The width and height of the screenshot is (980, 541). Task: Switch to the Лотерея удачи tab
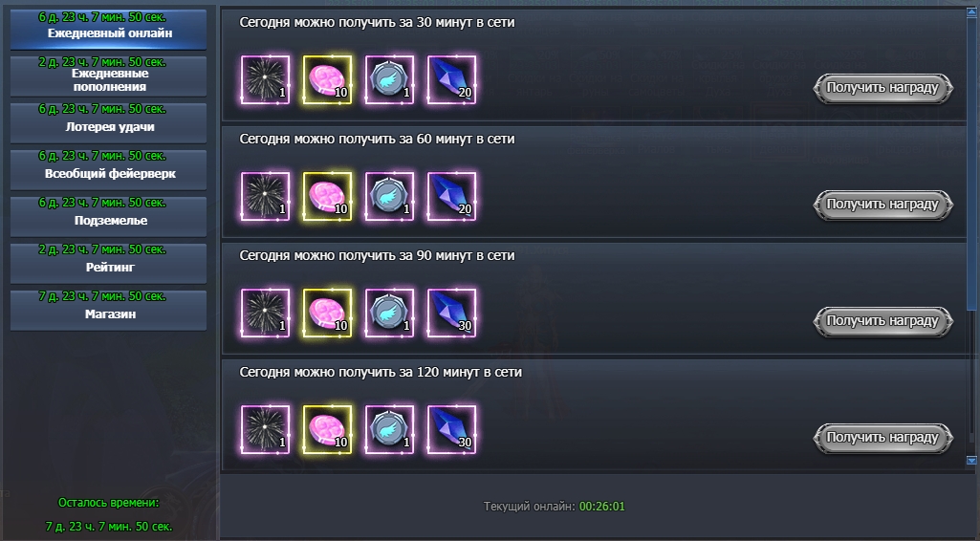[109, 123]
